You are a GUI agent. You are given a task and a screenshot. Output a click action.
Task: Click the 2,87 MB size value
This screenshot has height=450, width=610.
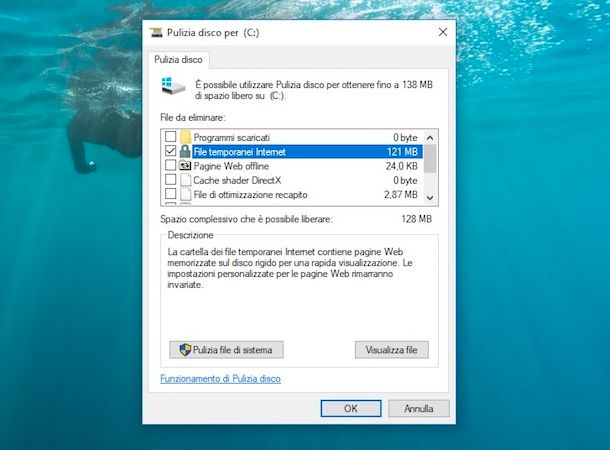(401, 194)
